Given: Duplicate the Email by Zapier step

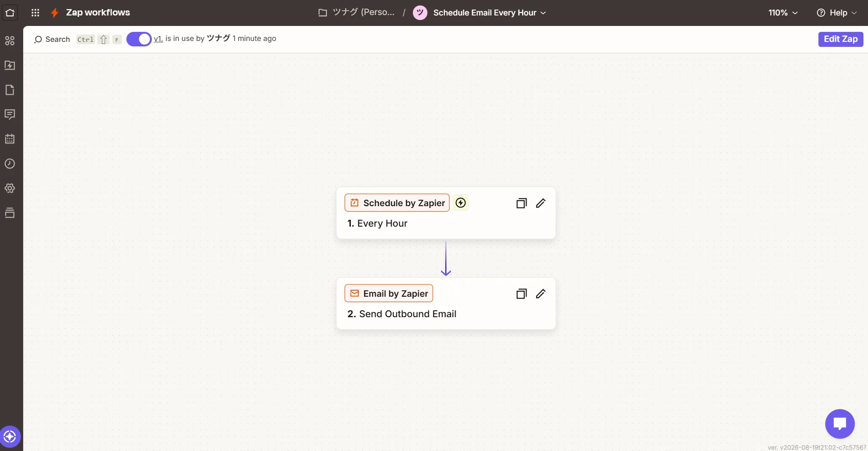Looking at the screenshot, I should click(522, 294).
